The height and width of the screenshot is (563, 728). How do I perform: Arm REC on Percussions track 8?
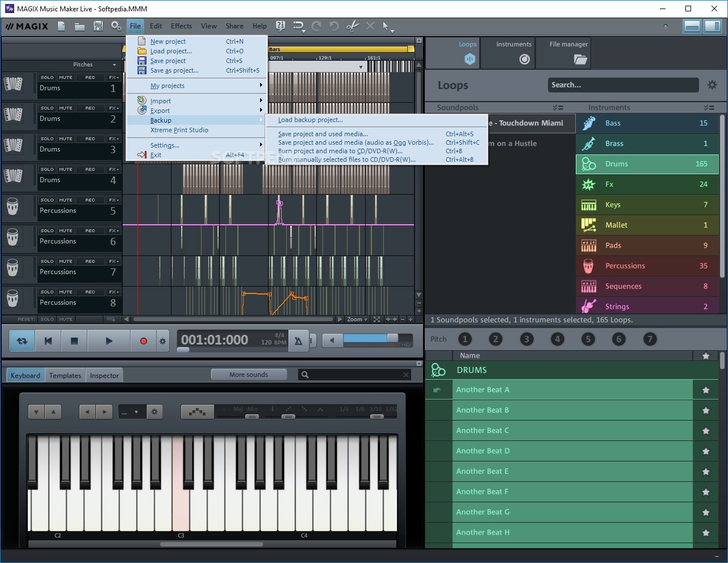tap(90, 292)
